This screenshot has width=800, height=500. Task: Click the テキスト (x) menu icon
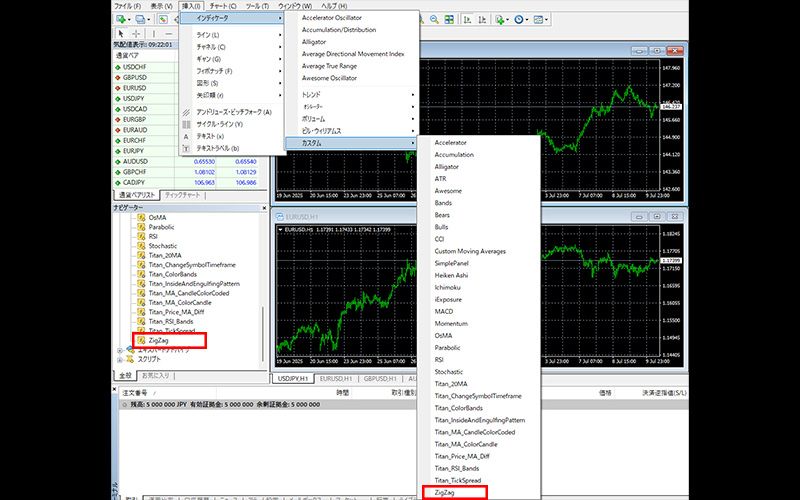coord(186,136)
